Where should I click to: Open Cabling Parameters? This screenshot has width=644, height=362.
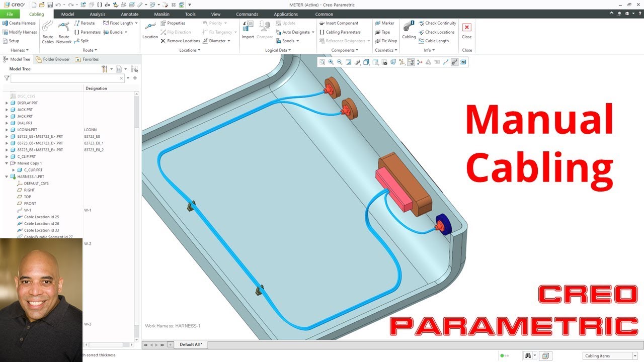click(x=340, y=32)
